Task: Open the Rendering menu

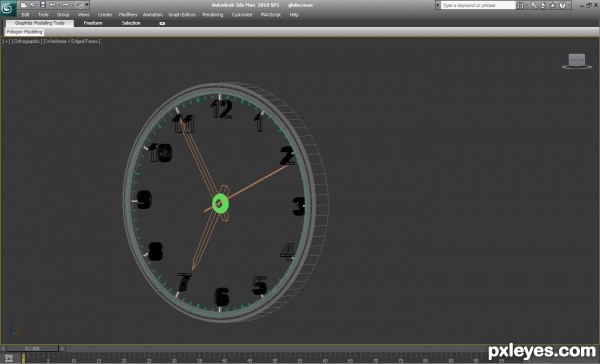Action: click(213, 15)
